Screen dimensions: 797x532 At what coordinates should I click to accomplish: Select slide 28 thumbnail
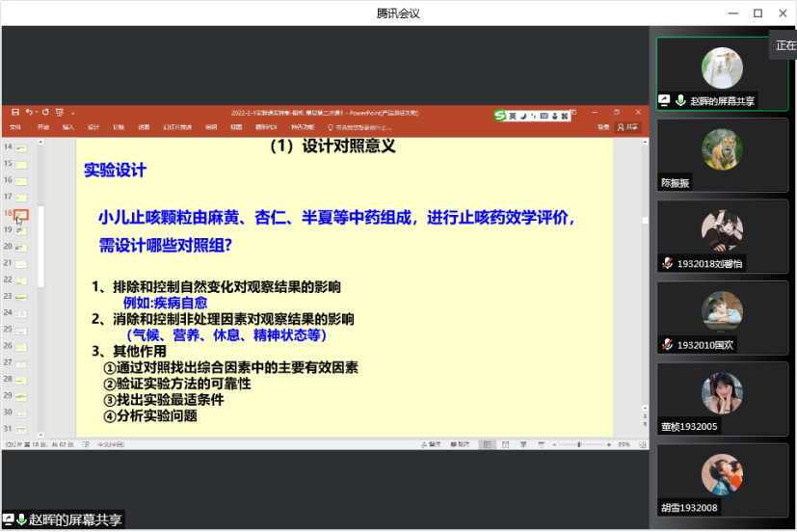click(21, 380)
